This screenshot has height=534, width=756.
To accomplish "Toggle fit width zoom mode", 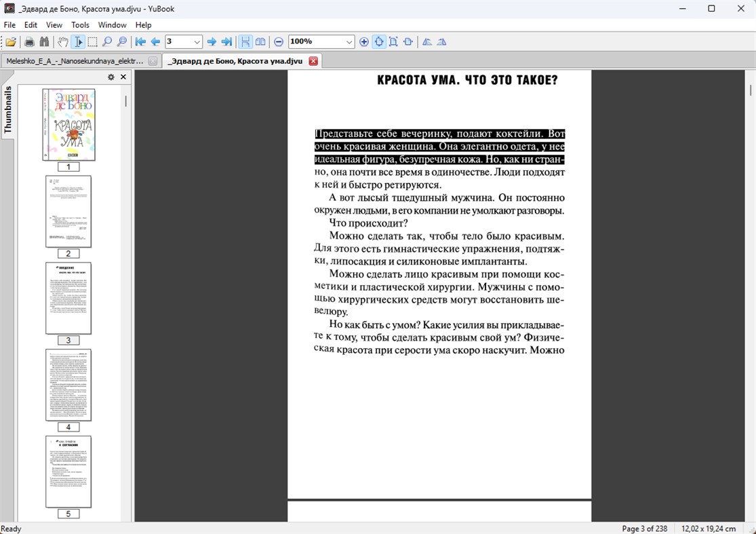I will pyautogui.click(x=379, y=42).
